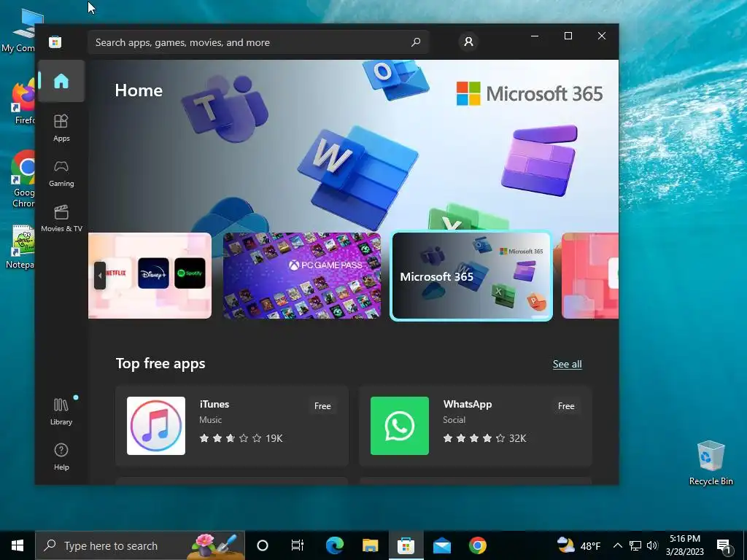Click the taskbar Type here to search box
The image size is (747, 560).
[x=140, y=545]
